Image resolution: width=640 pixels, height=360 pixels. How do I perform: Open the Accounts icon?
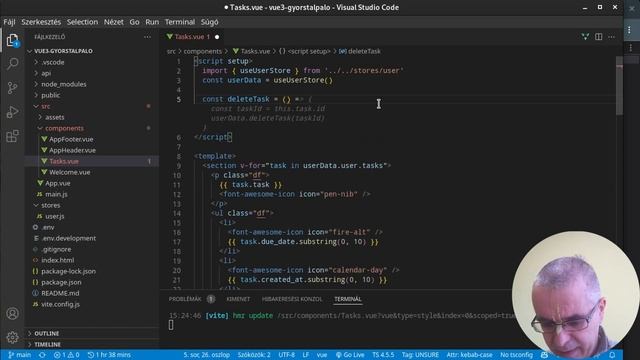click(x=12, y=313)
